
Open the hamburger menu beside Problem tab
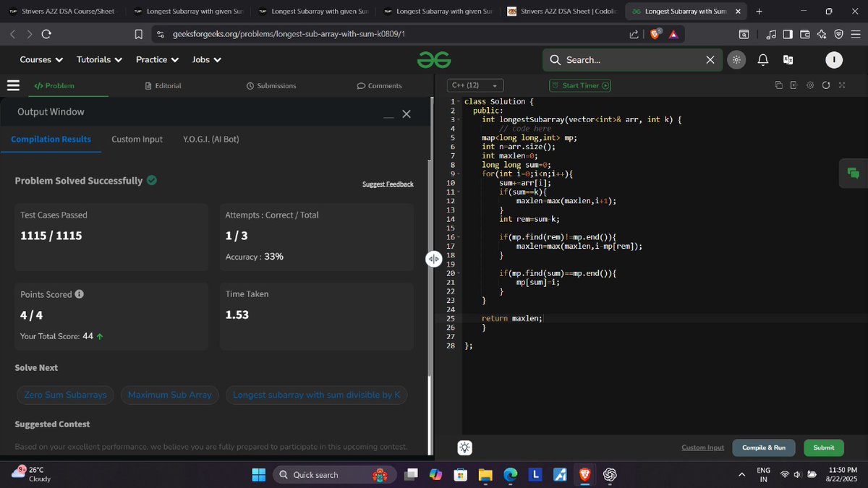(x=12, y=85)
